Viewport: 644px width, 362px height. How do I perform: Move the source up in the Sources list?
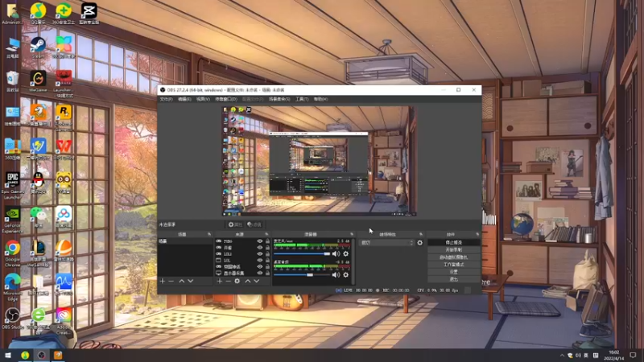tap(248, 281)
